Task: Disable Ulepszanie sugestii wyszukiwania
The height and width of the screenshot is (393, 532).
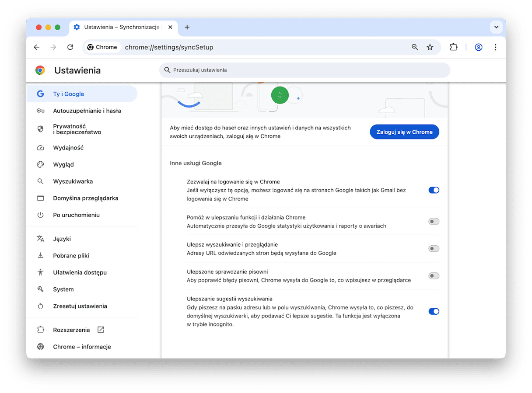Action: click(434, 311)
